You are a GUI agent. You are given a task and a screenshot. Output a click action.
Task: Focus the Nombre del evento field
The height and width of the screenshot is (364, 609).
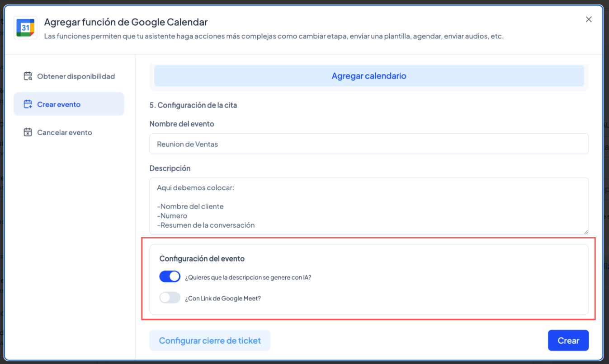(x=369, y=144)
